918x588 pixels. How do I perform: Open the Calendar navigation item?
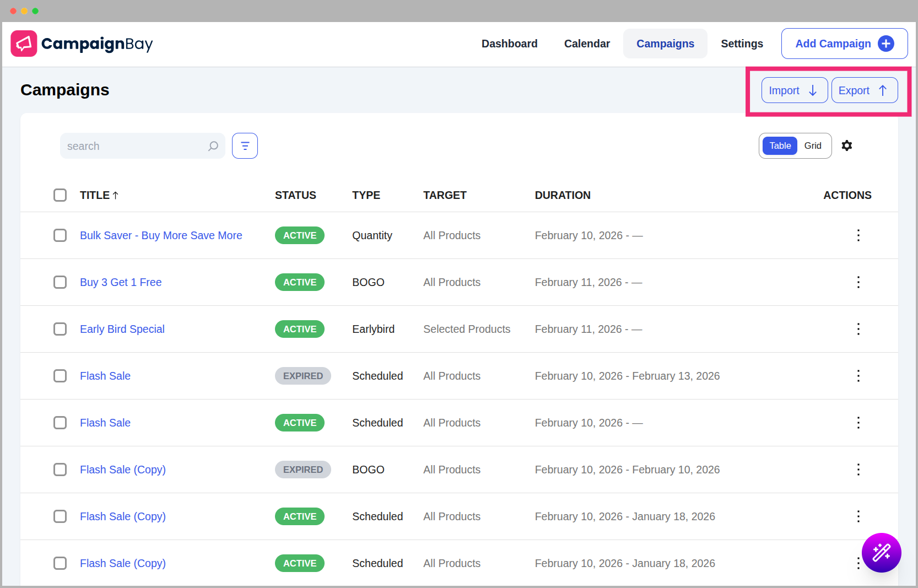pos(587,44)
